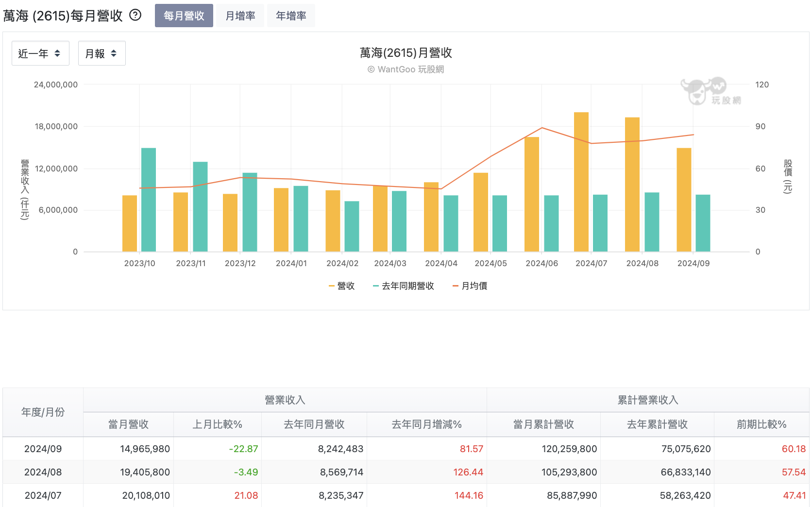This screenshot has height=507, width=812.
Task: Click the 2024/09 teal prior-year bar
Action: (x=703, y=223)
